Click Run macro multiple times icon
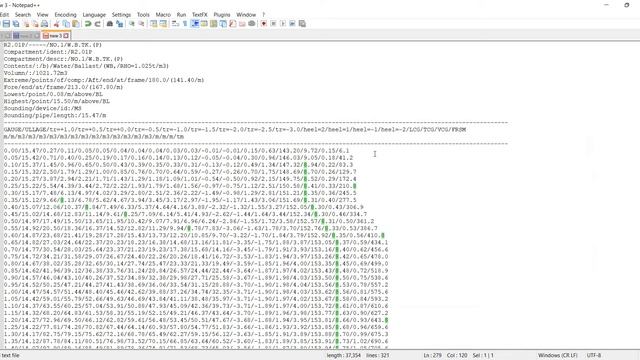This screenshot has width=640, height=360. point(292,24)
